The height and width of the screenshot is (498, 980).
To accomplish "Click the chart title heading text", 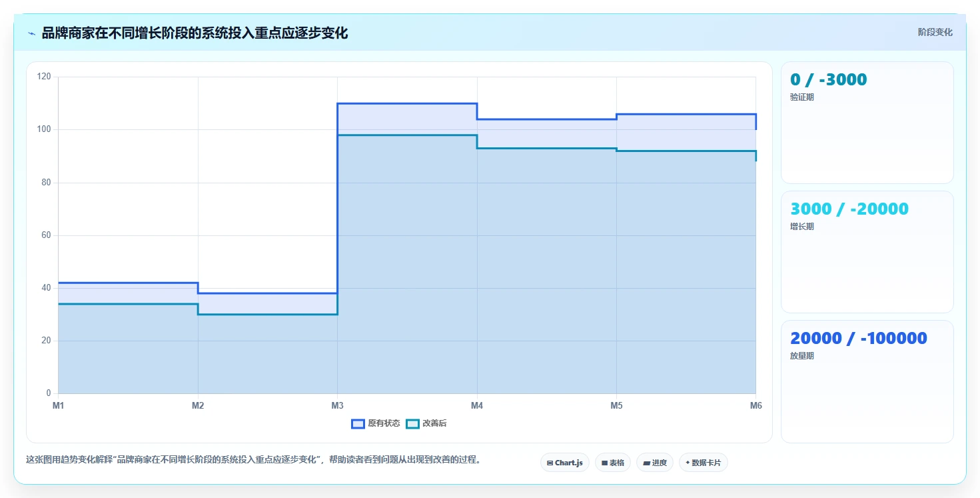I will (x=195, y=33).
